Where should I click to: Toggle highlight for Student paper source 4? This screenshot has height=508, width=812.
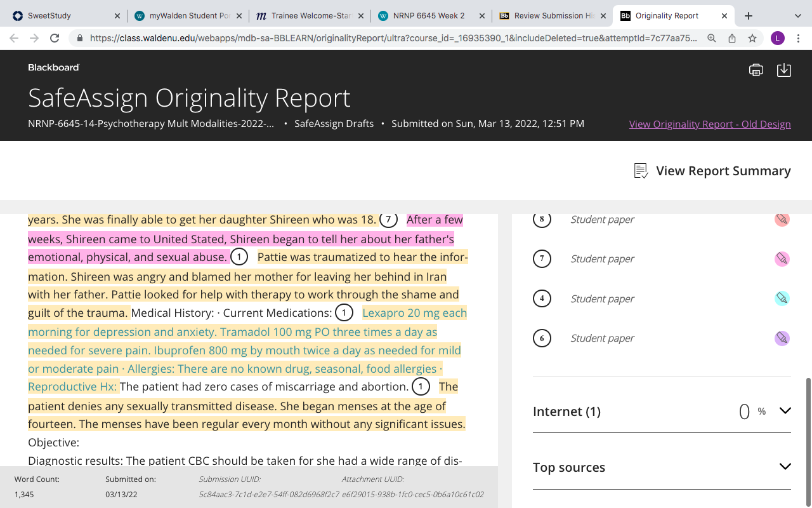click(x=782, y=298)
